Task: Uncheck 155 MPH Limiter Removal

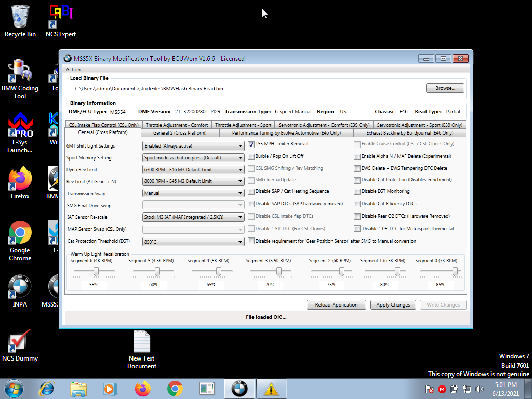Action: [x=251, y=144]
